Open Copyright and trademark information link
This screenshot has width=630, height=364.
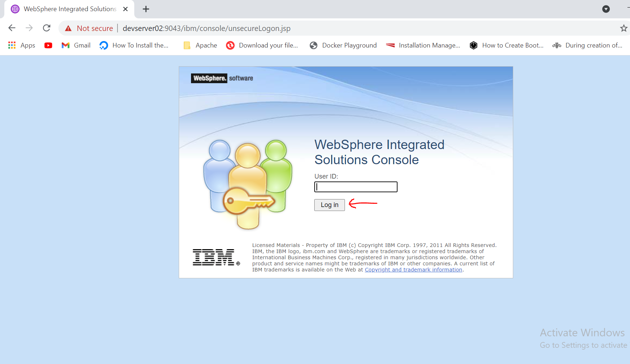click(x=413, y=270)
